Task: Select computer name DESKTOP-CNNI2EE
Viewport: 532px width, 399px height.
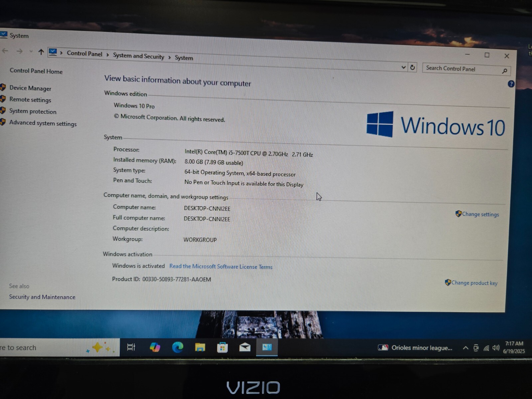Action: (x=207, y=208)
